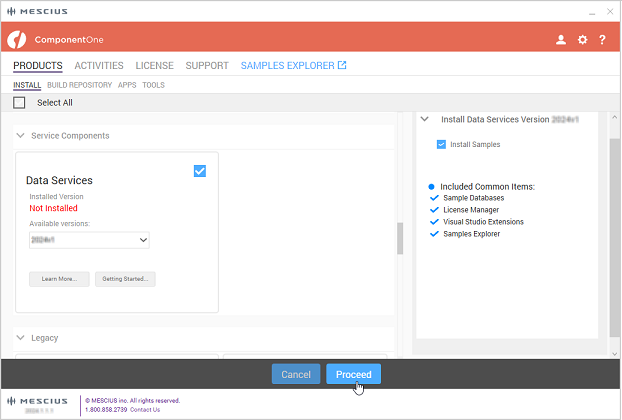This screenshot has width=622, height=420.
Task: Click the product list vertical scrollbar
Action: click(x=400, y=239)
